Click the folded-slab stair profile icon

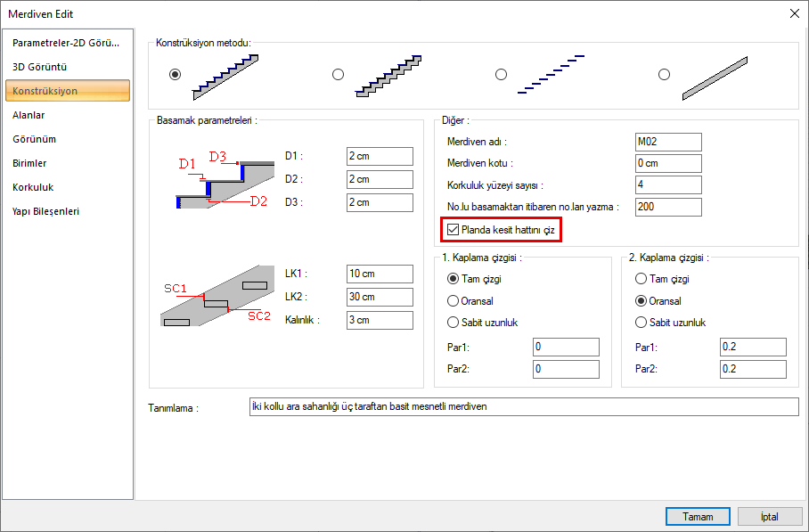[388, 77]
